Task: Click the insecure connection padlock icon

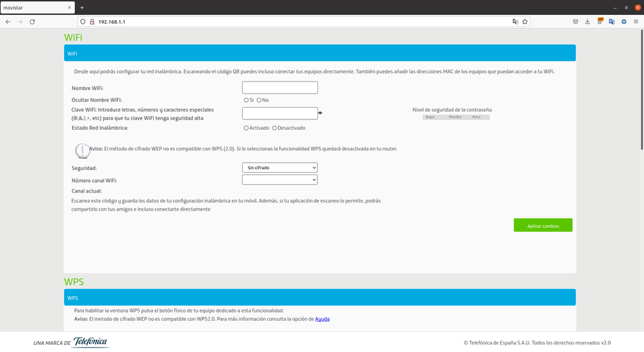Action: pyautogui.click(x=92, y=22)
